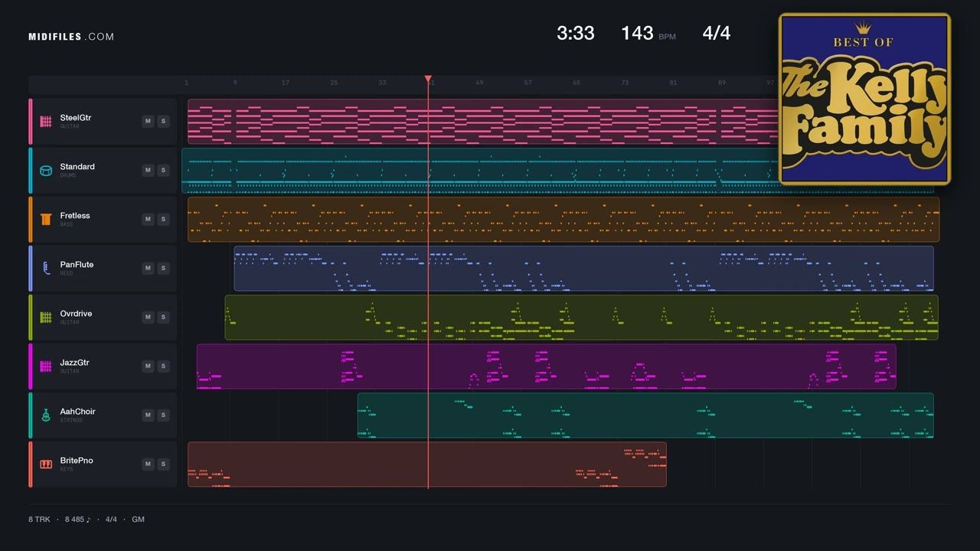Viewport: 980px width, 551px height.
Task: Mute the JazzGtr track
Action: tap(148, 366)
